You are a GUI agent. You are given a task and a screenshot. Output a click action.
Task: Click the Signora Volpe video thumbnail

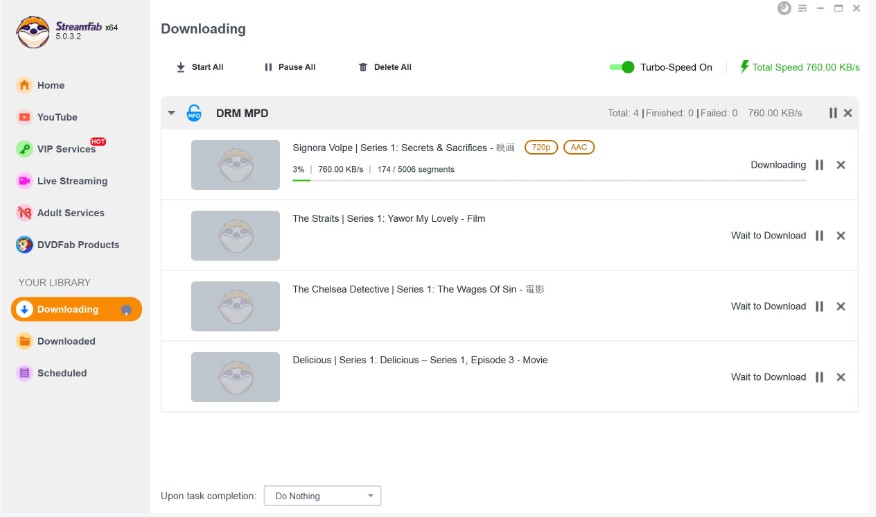tap(235, 165)
